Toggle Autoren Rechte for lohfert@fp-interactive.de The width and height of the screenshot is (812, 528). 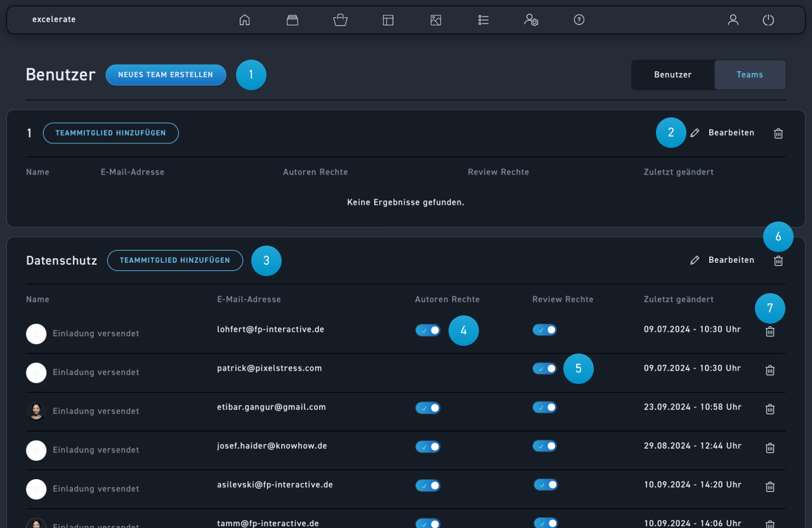coord(428,330)
